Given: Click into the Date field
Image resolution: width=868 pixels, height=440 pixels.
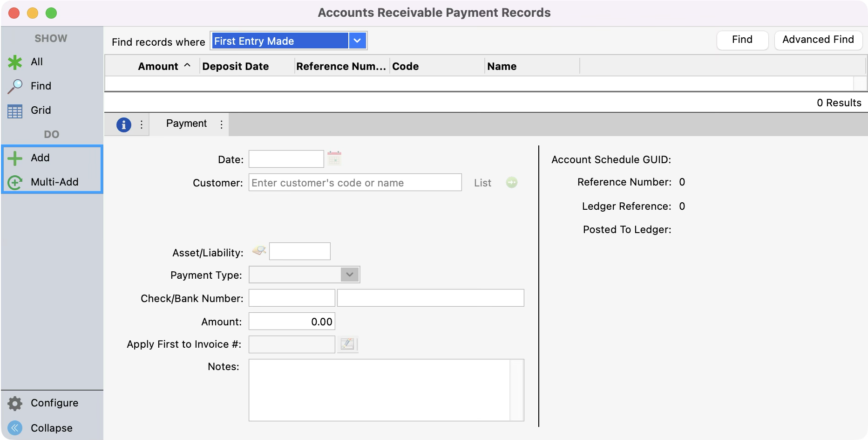Looking at the screenshot, I should 286,159.
